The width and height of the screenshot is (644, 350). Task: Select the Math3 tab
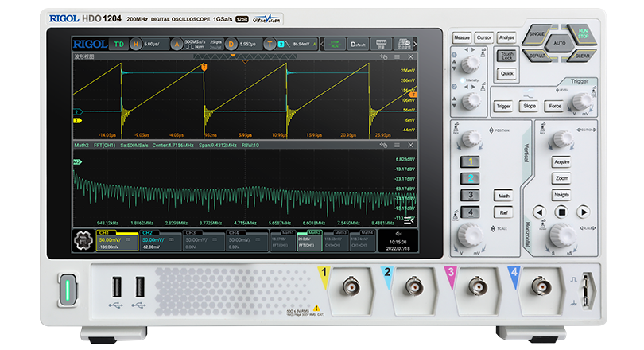pyautogui.click(x=336, y=240)
